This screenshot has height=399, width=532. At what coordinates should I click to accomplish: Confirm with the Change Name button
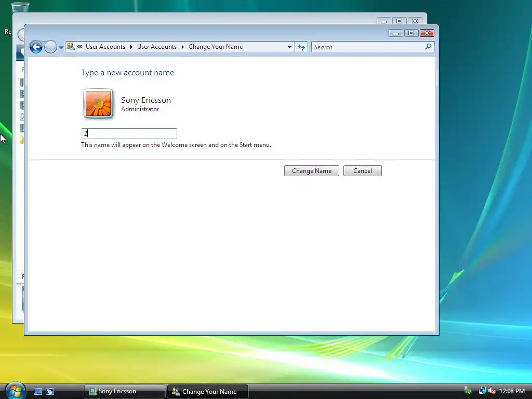coord(312,170)
